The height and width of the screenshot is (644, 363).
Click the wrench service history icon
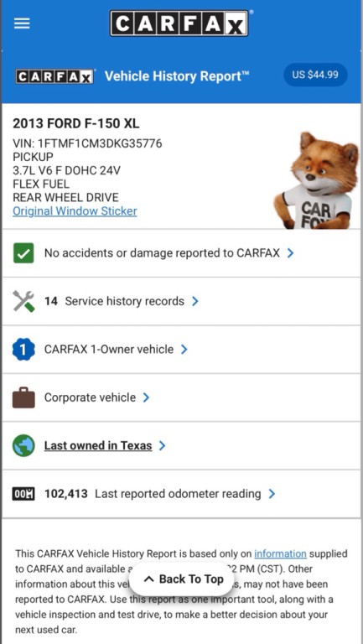pos(23,301)
